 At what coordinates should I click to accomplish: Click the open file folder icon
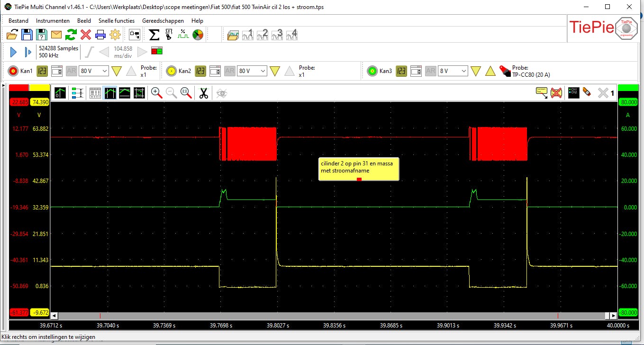12,35
